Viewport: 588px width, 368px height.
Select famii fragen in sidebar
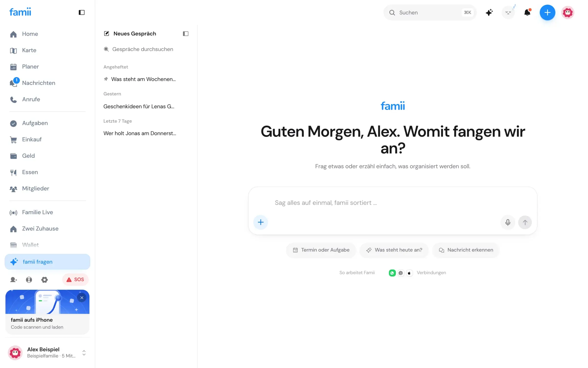pyautogui.click(x=47, y=262)
